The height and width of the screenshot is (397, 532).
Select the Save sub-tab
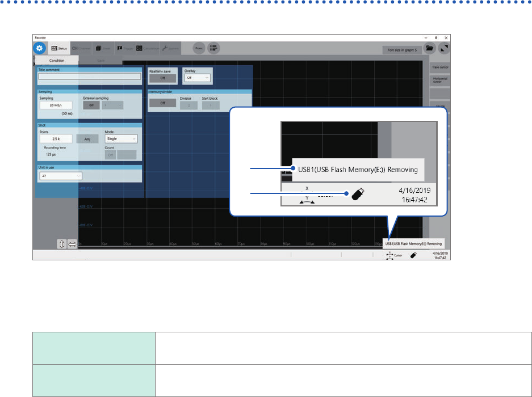click(x=100, y=60)
